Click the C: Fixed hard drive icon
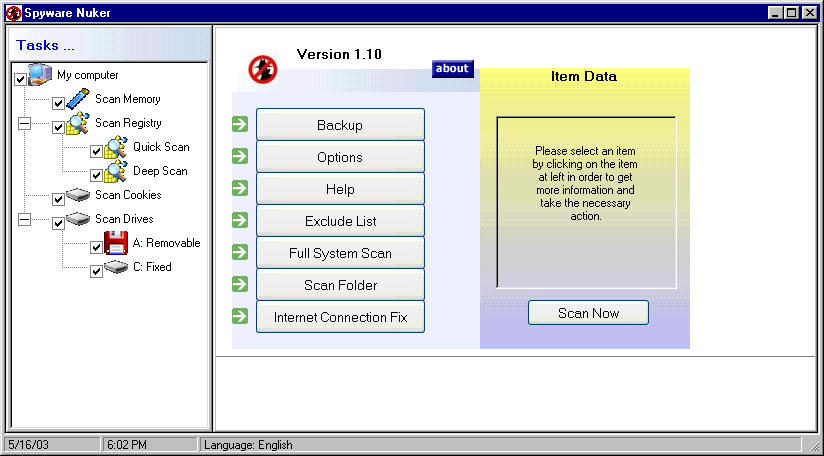Image resolution: width=824 pixels, height=456 pixels. 116,267
